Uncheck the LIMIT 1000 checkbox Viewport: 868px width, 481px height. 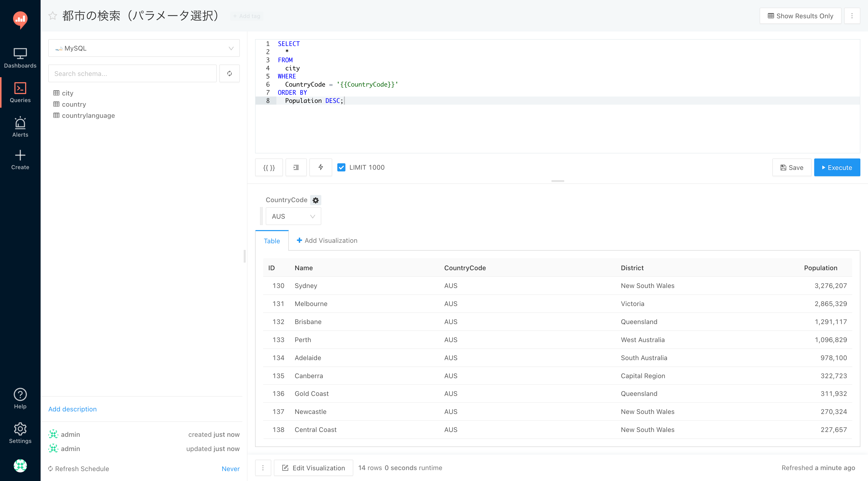pyautogui.click(x=341, y=168)
